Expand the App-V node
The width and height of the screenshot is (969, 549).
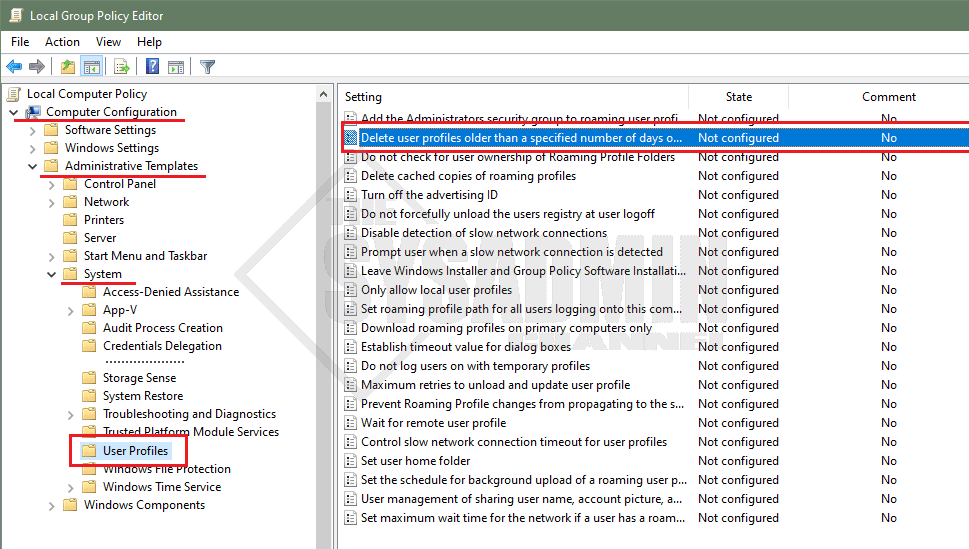point(70,310)
